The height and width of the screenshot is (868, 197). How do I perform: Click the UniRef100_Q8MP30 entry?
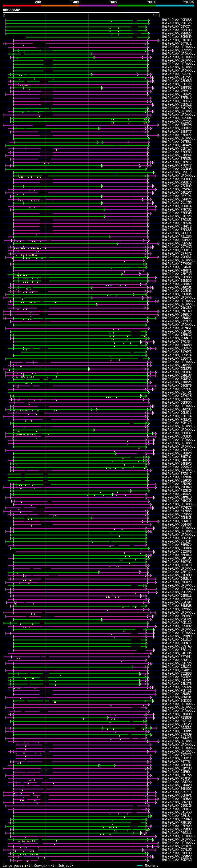pyautogui.click(x=177, y=403)
